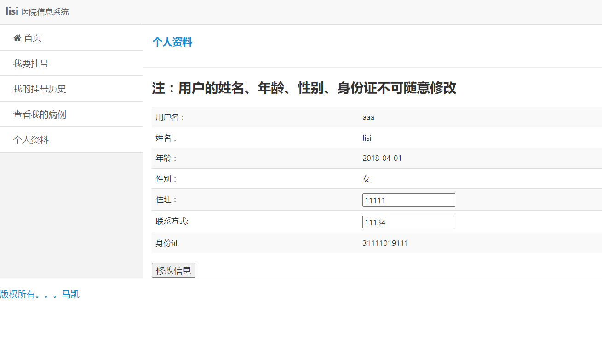Click the 用户名： label
Image resolution: width=602 pixels, height=364 pixels.
pos(171,117)
